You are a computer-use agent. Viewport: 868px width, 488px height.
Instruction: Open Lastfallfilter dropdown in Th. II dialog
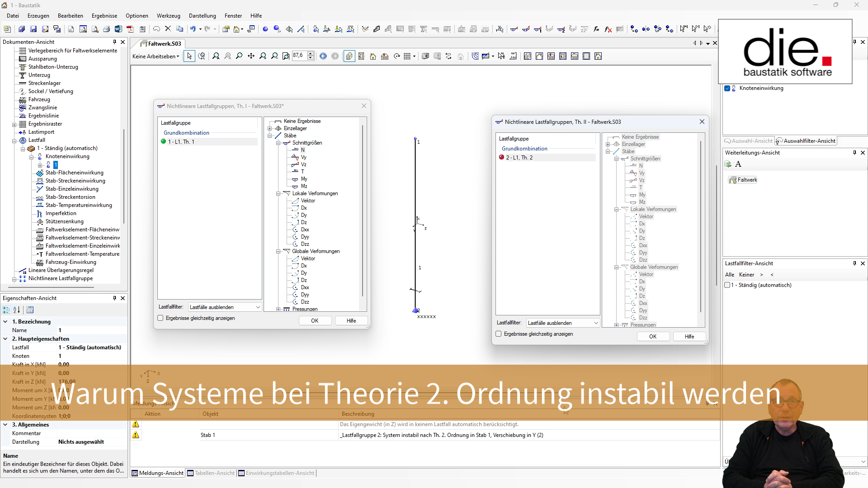click(x=563, y=323)
